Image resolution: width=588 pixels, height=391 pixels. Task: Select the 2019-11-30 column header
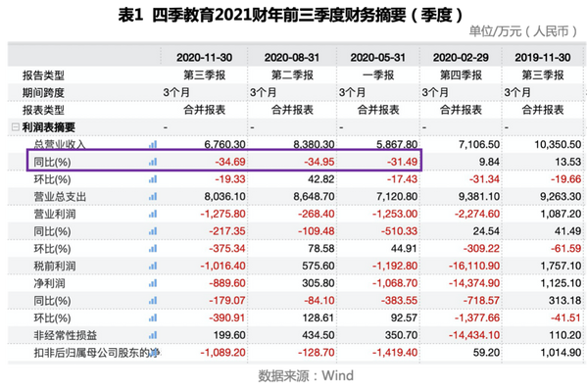[x=543, y=58]
